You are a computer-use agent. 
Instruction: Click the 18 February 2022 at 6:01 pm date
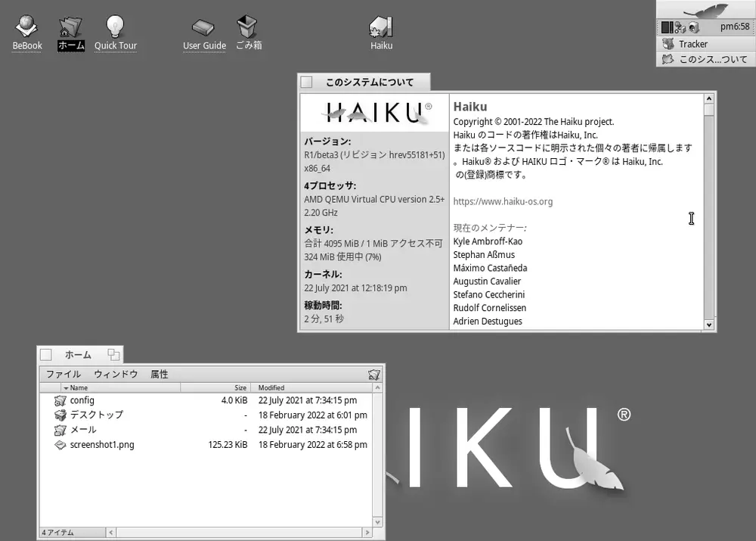tap(313, 415)
